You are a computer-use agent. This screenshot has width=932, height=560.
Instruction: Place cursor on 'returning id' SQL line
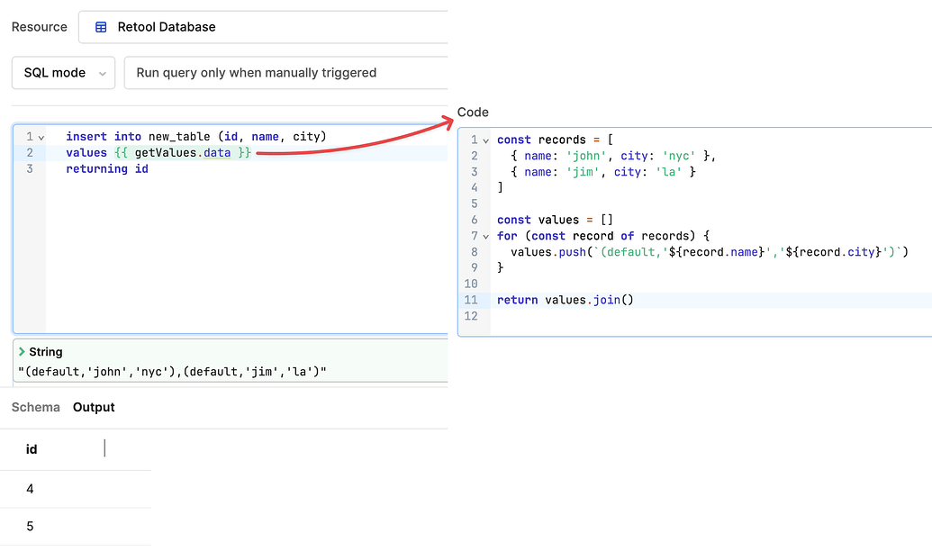pos(107,169)
